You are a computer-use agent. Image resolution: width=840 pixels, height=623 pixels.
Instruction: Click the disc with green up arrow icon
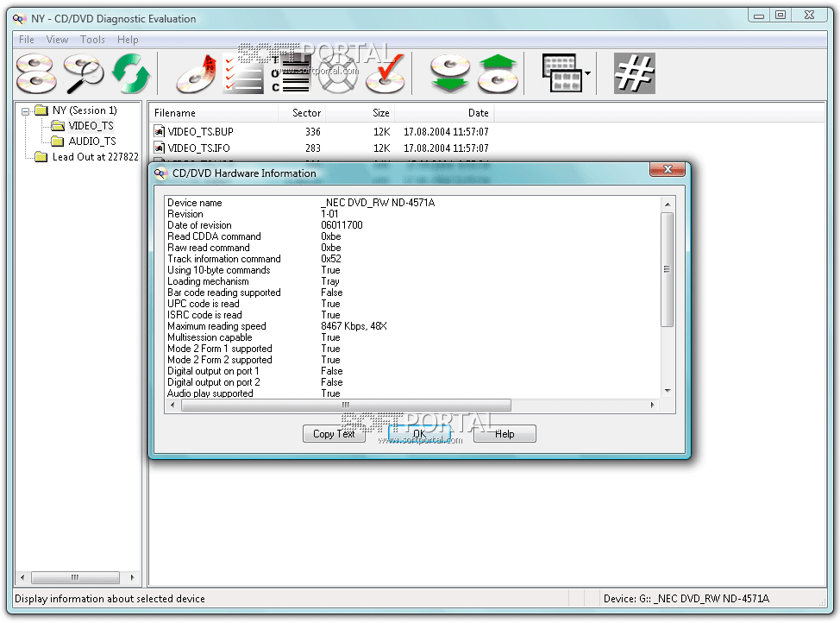[498, 73]
